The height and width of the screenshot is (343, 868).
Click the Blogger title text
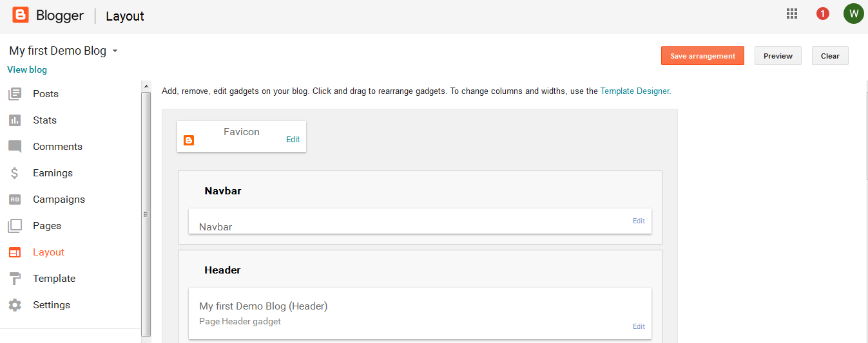point(60,15)
